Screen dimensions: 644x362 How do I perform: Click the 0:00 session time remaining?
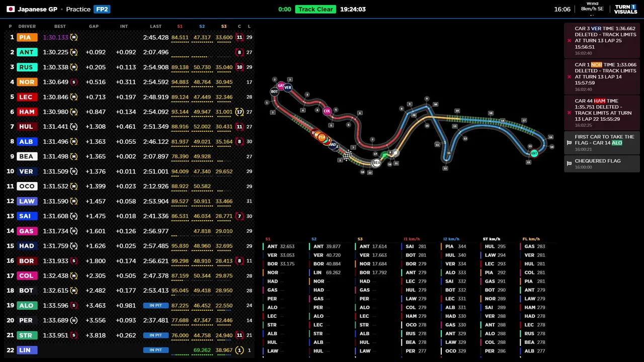(285, 9)
